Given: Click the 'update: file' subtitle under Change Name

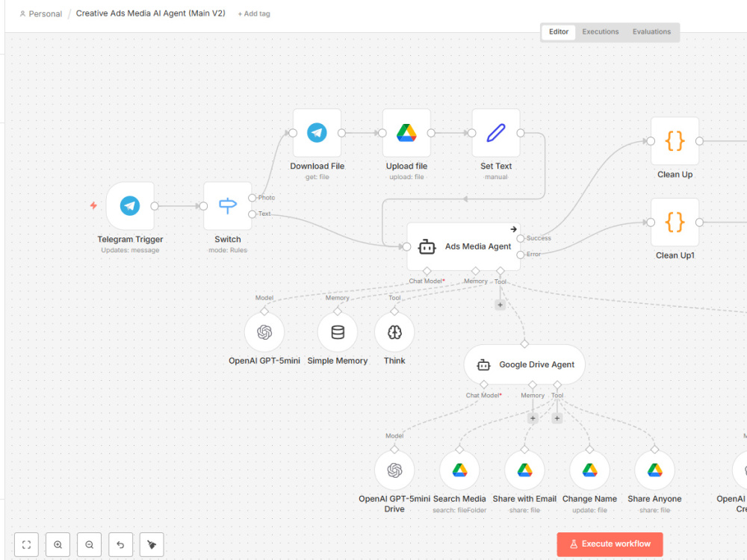Looking at the screenshot, I should [x=590, y=510].
